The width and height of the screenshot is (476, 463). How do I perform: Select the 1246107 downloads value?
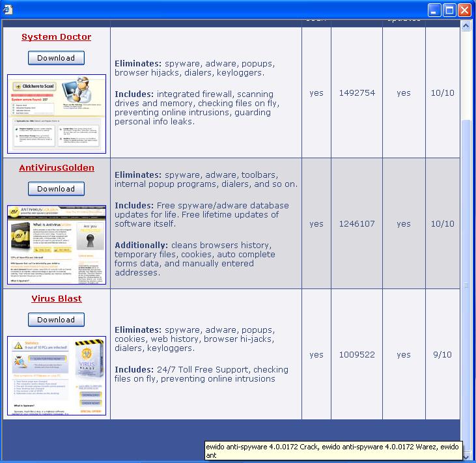point(357,224)
